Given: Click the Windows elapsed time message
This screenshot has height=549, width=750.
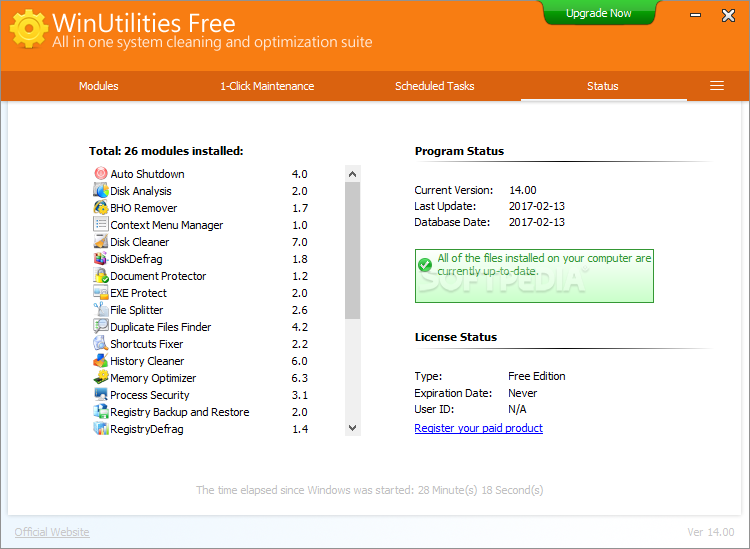Looking at the screenshot, I should [370, 490].
